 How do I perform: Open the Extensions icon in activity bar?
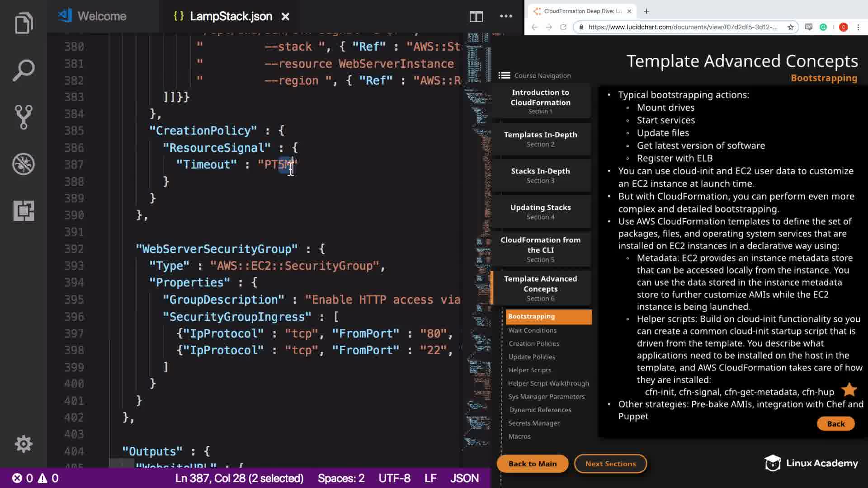click(24, 211)
